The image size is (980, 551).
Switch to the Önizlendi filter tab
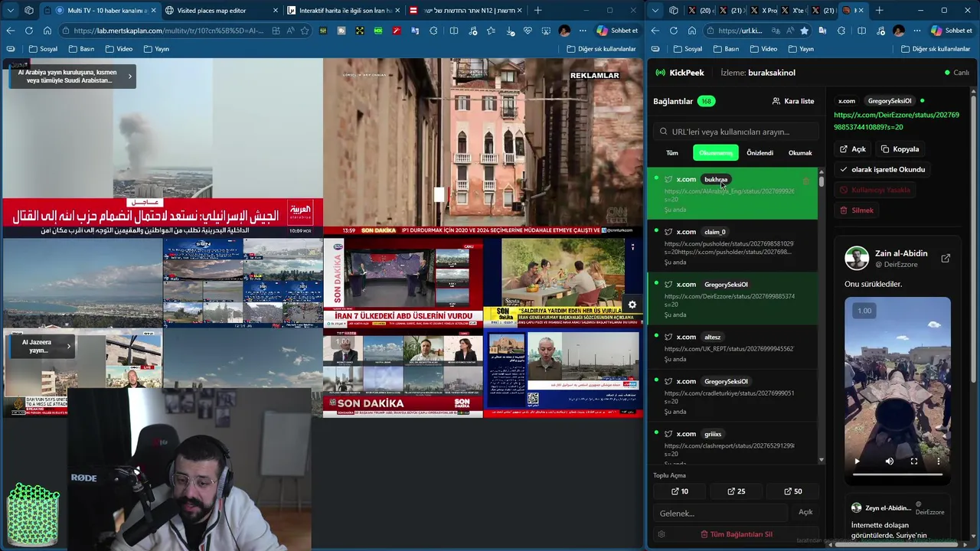tap(759, 153)
